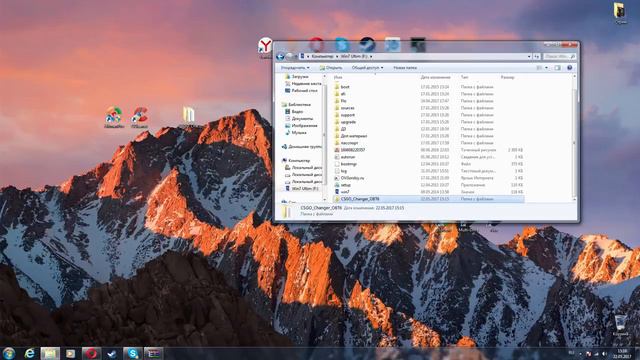Click the Recycle Bin desktop icon
The height and width of the screenshot is (360, 640).
[x=620, y=325]
